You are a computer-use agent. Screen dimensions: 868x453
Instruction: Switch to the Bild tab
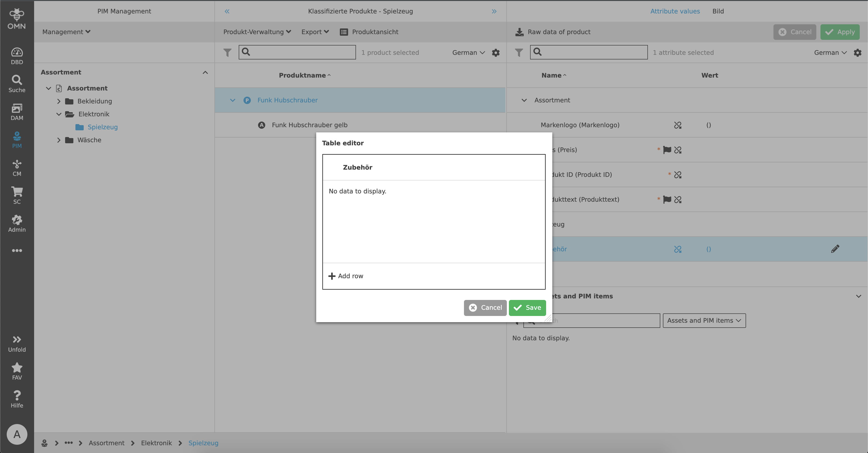[x=718, y=11]
